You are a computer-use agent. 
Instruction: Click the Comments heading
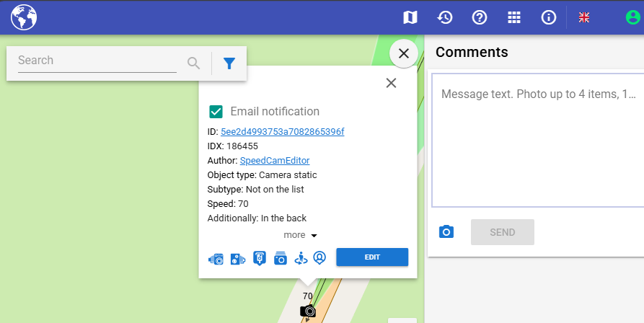tap(472, 52)
